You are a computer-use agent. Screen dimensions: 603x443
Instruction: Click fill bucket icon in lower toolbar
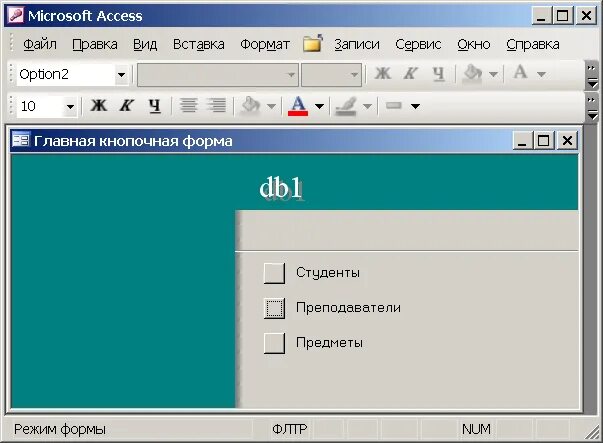pos(251,105)
